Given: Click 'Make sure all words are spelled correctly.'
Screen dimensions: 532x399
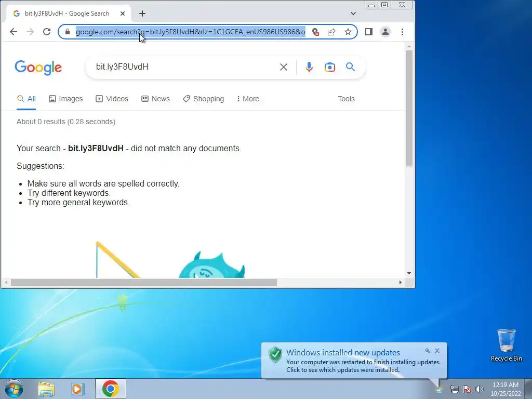Looking at the screenshot, I should (x=103, y=183).
